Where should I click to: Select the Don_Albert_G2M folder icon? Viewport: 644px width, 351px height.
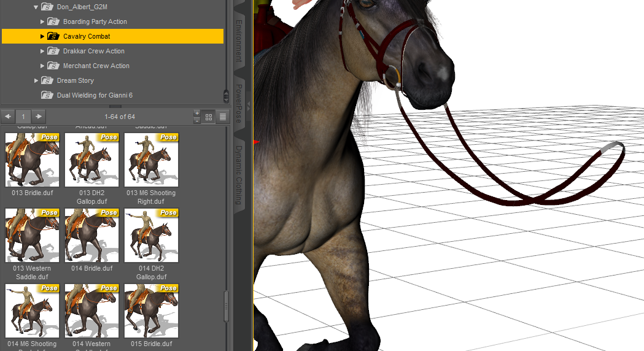click(47, 7)
